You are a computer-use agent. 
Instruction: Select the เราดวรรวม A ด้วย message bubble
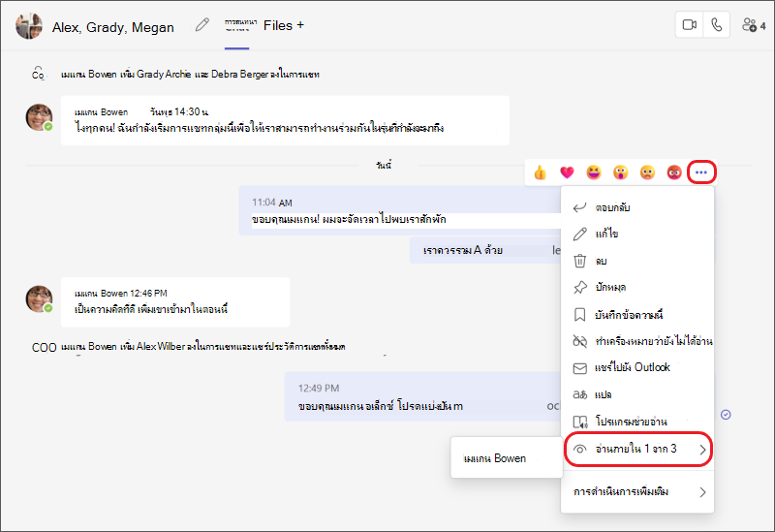point(485,250)
